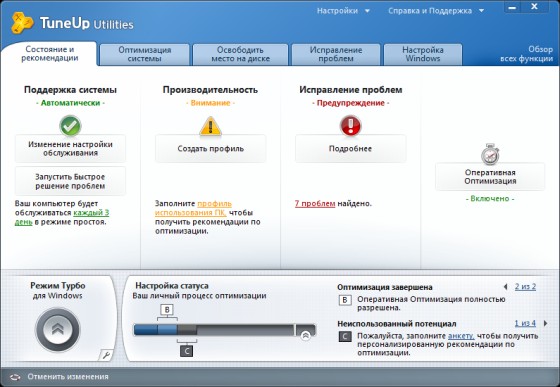
Task: Open Turbo mode settings wrench icon
Action: click(106, 355)
